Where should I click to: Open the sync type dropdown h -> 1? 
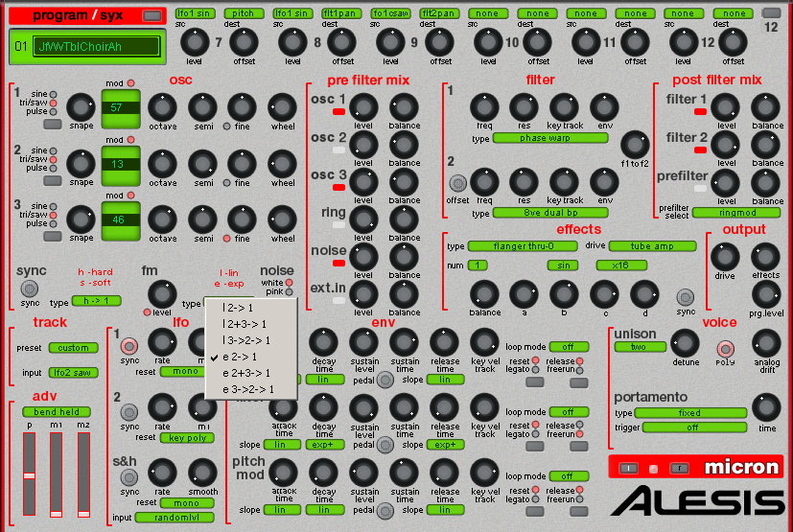[x=97, y=301]
